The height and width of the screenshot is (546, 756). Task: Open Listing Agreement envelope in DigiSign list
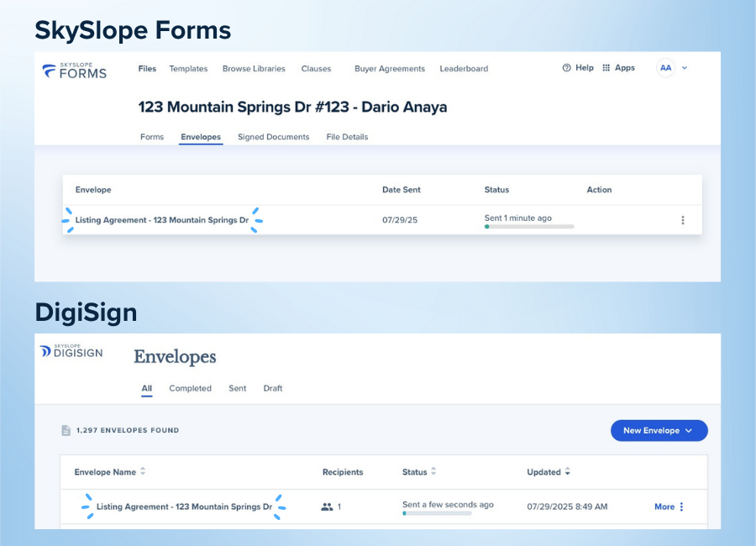click(x=184, y=507)
